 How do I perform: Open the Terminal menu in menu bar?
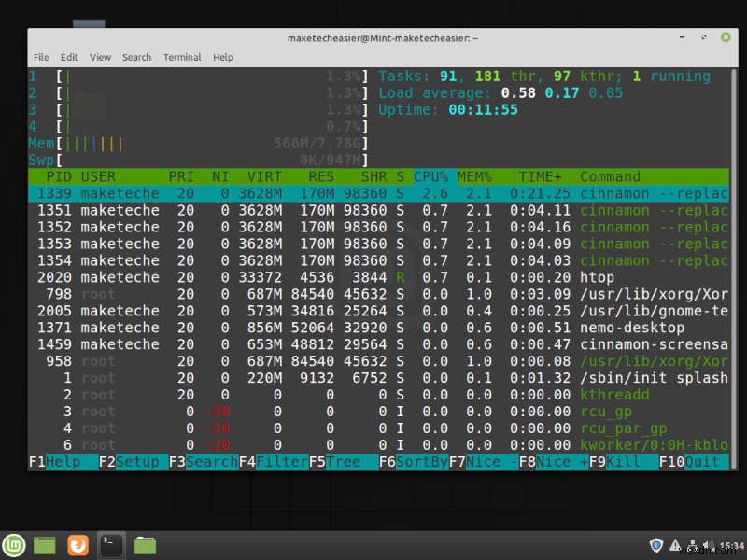pyautogui.click(x=182, y=57)
